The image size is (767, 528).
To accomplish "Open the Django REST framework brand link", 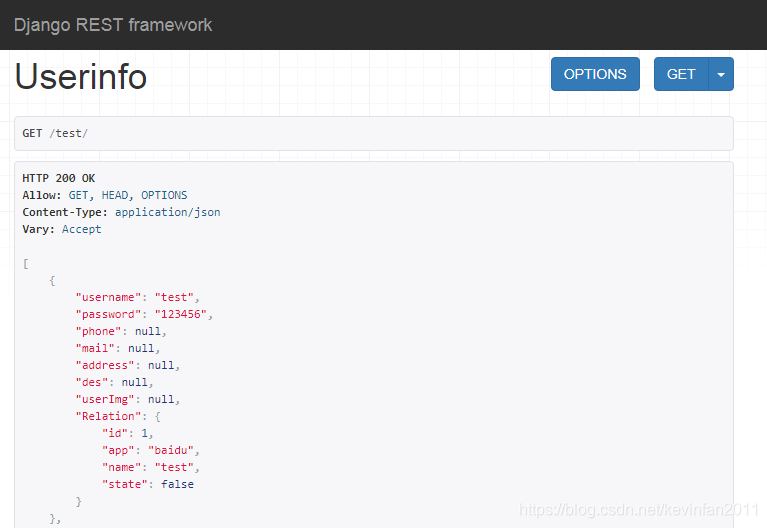I will (113, 25).
